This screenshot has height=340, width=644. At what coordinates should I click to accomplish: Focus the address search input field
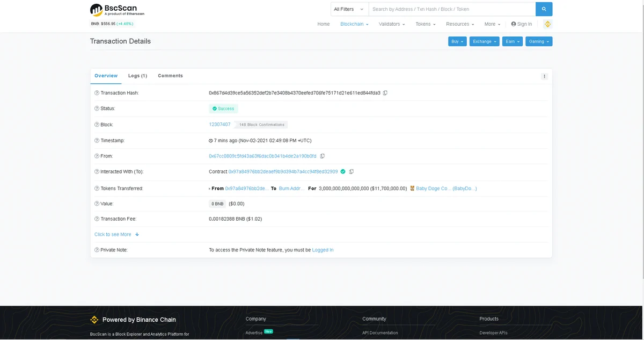[x=452, y=9]
